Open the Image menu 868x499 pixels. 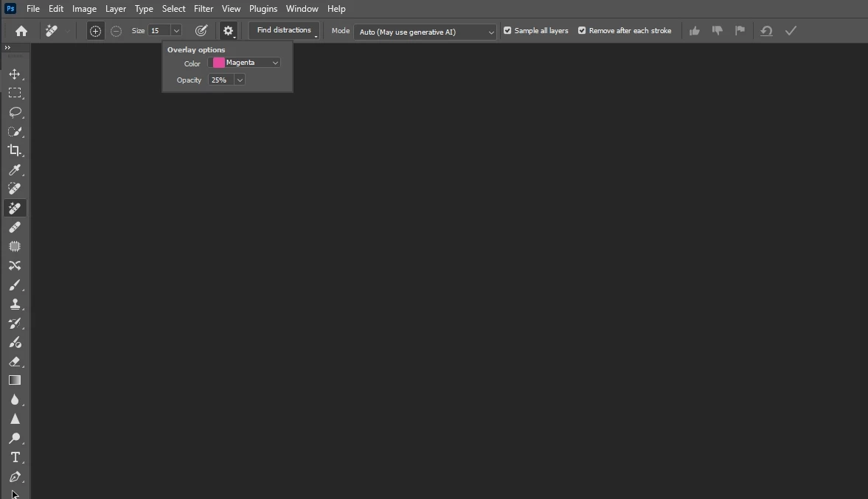[84, 9]
